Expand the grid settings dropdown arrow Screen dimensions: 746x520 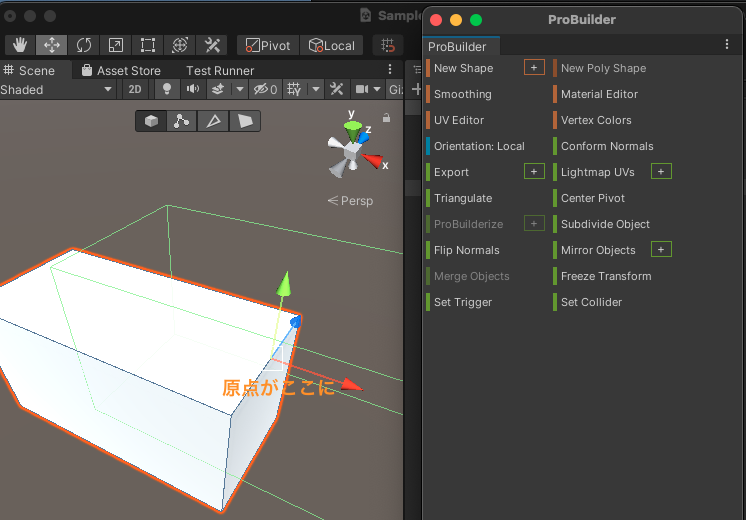click(316, 89)
